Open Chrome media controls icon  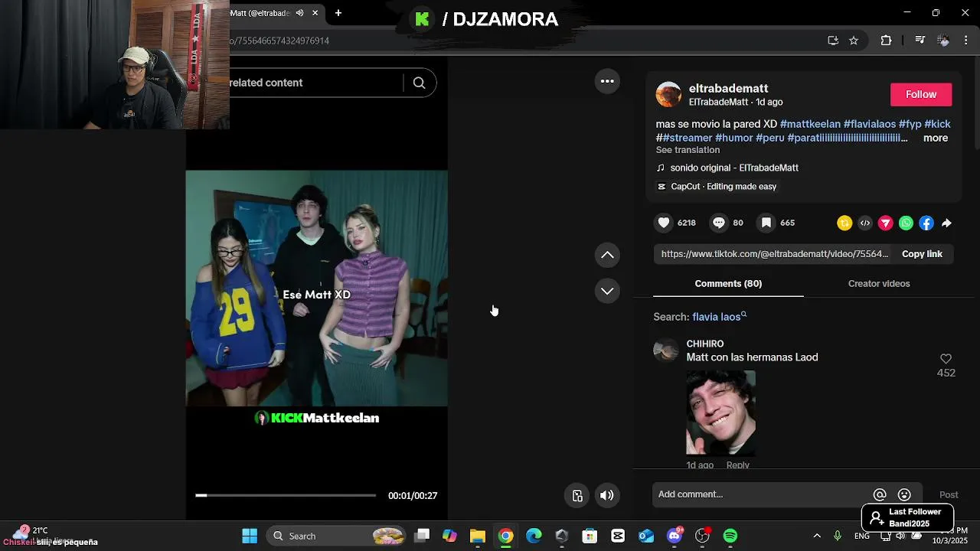(920, 41)
